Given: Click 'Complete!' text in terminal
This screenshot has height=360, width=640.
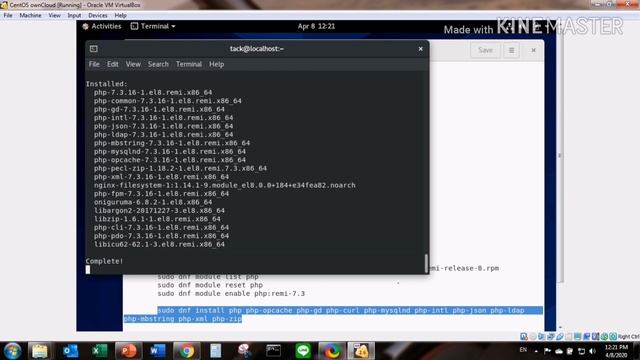Looking at the screenshot, I should [104, 261].
